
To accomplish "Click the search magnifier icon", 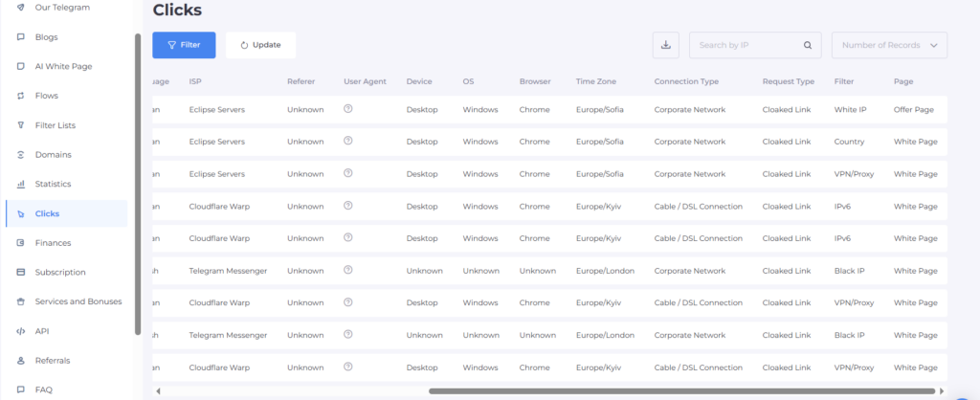I will [x=808, y=45].
